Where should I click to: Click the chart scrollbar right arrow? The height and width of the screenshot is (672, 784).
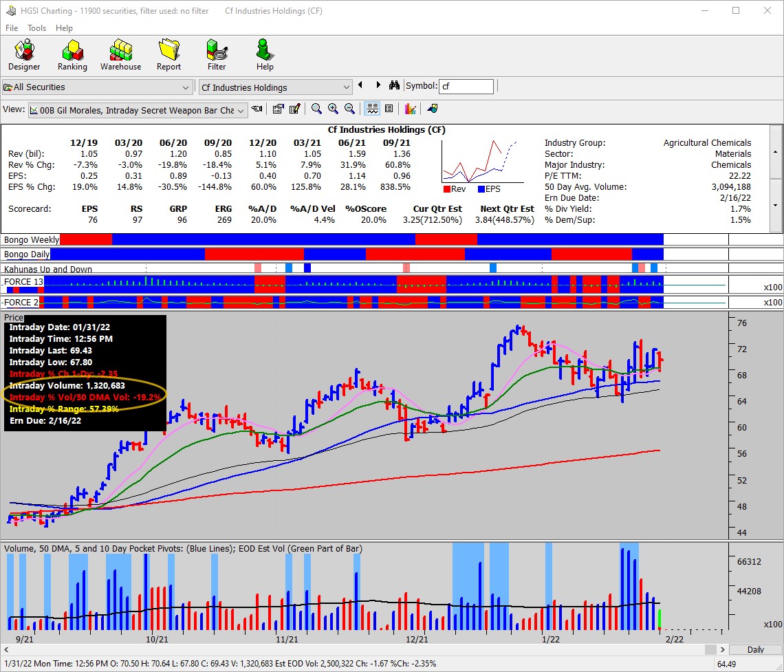point(723,649)
